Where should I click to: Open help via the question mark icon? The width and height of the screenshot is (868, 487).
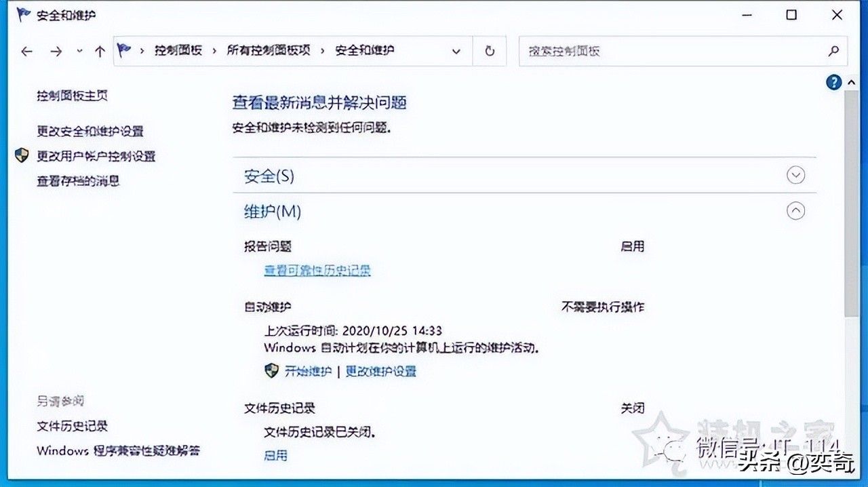tap(833, 82)
